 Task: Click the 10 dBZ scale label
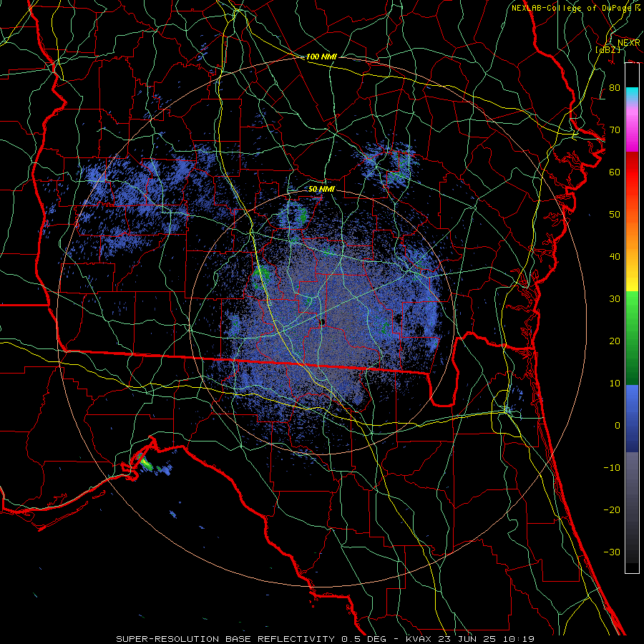pos(615,384)
